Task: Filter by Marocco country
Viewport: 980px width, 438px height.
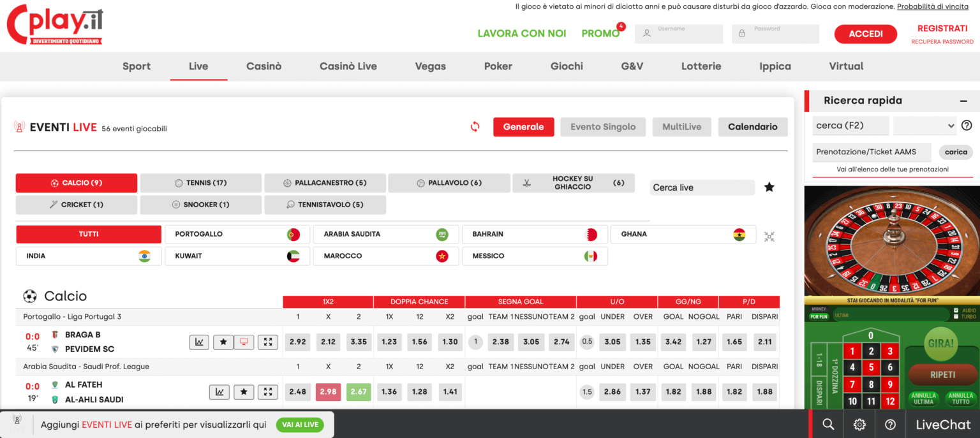Action: coord(386,256)
